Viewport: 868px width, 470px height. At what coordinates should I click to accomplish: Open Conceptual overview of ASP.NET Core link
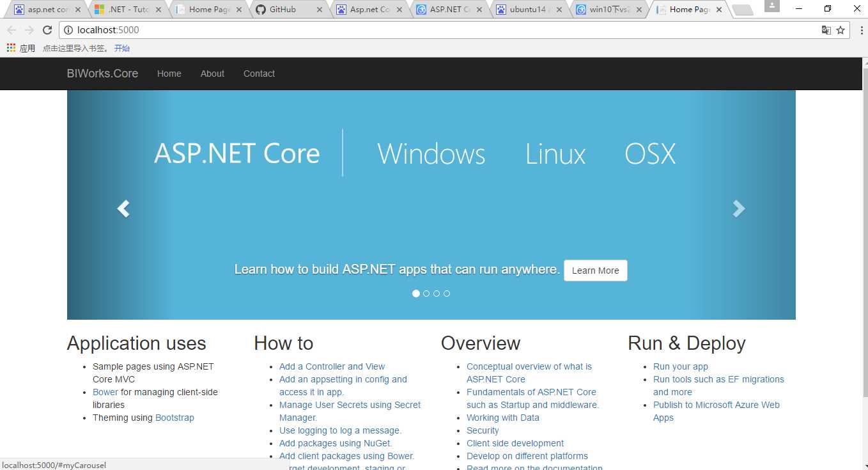(x=529, y=373)
